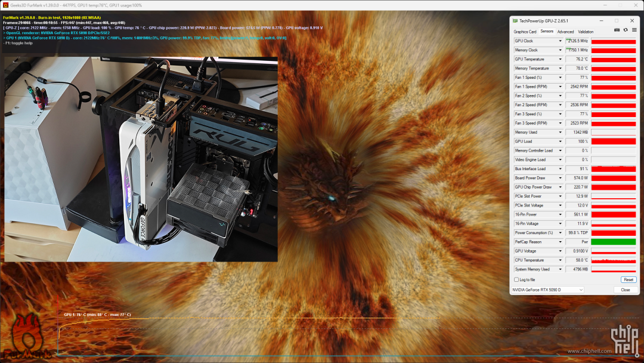Image resolution: width=644 pixels, height=363 pixels.
Task: Click the CPU Temperature value 58.0 °C
Action: point(577,260)
